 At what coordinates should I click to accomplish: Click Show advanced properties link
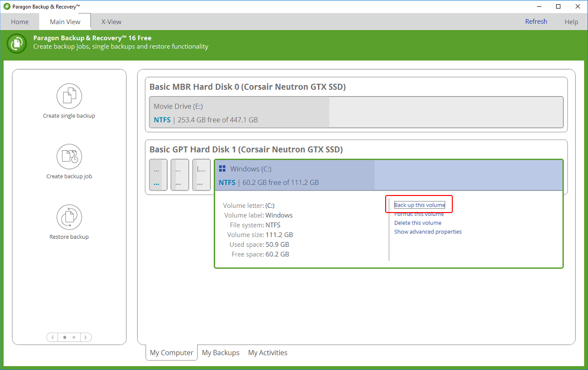[x=428, y=232]
